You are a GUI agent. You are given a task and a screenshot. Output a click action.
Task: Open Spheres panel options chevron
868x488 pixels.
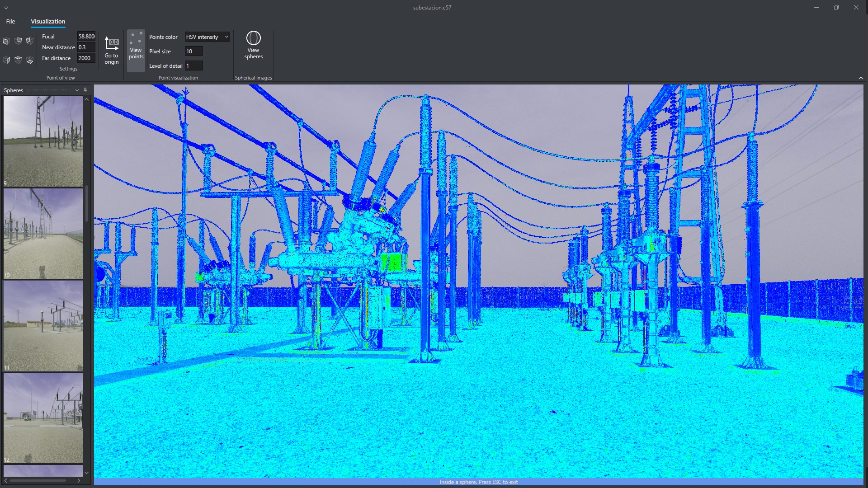coord(77,90)
